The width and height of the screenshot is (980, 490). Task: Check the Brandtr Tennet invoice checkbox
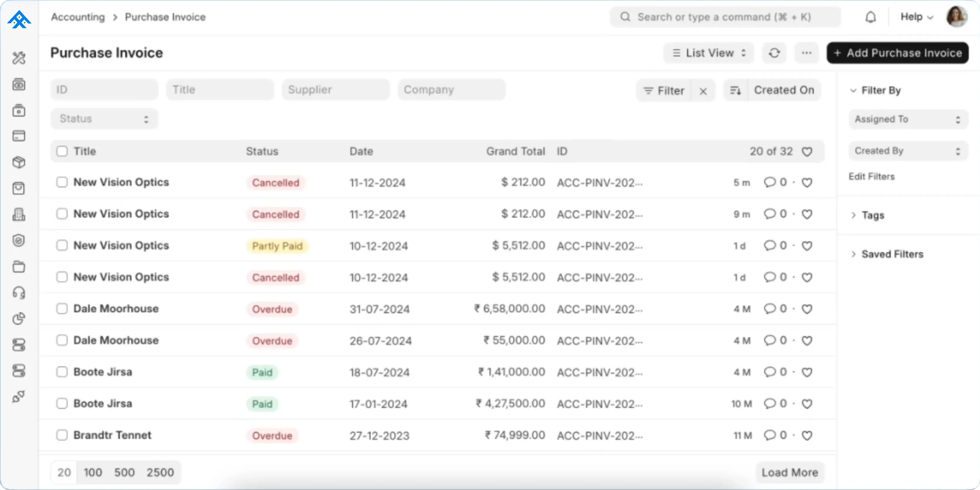coord(62,435)
